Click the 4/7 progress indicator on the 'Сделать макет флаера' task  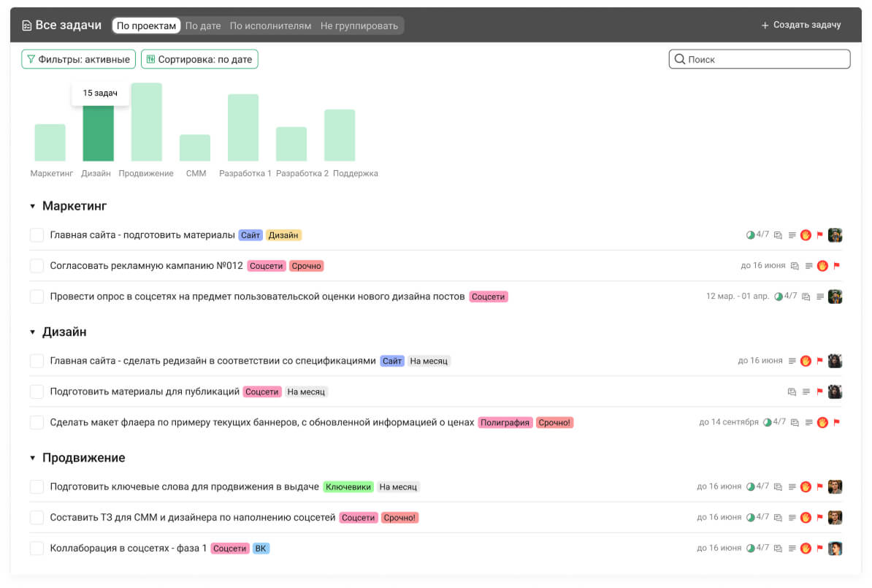(774, 422)
